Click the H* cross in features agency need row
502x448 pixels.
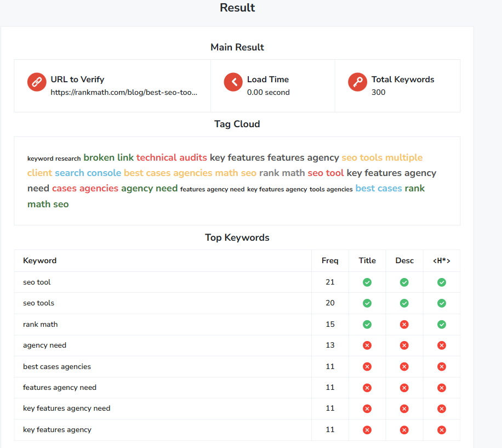click(x=442, y=388)
